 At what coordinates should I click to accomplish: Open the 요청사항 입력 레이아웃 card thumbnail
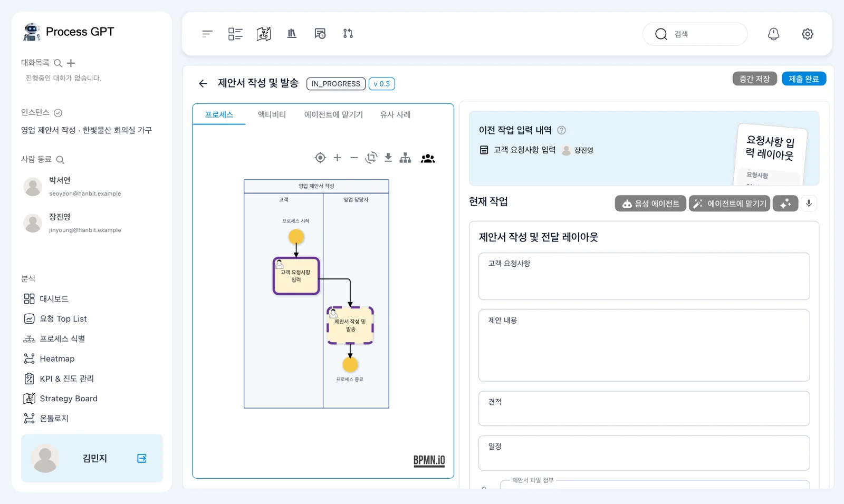[x=772, y=155]
